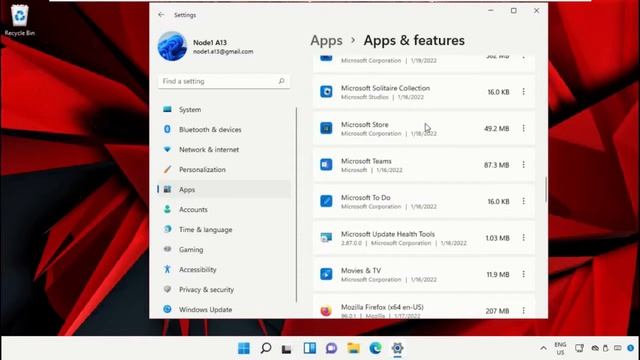Click the Microsoft Solitaire Collection icon
Image resolution: width=640 pixels, height=360 pixels.
[x=326, y=91]
